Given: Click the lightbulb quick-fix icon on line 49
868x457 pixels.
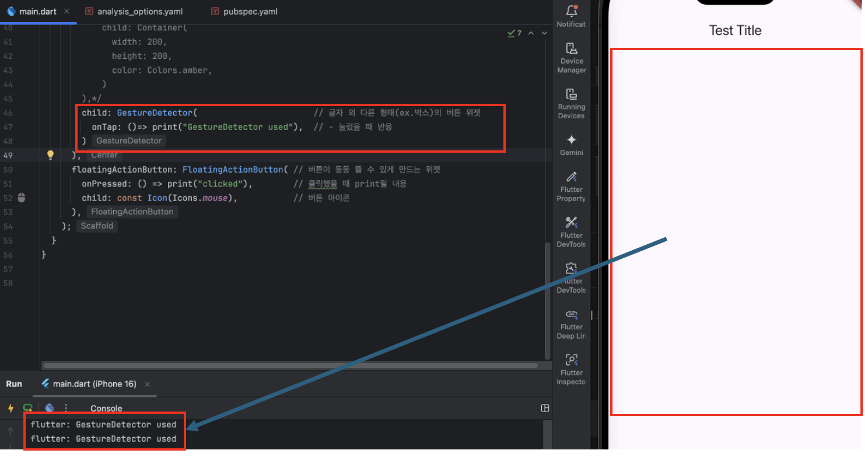Looking at the screenshot, I should click(50, 155).
